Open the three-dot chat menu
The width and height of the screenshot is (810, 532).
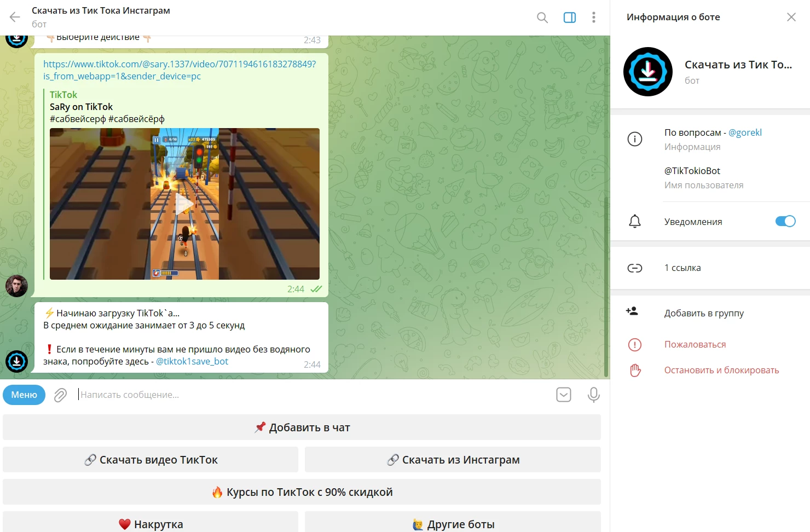pyautogui.click(x=594, y=18)
